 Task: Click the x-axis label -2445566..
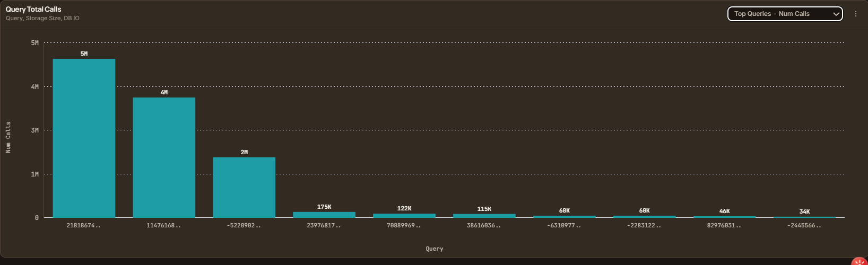click(x=805, y=226)
